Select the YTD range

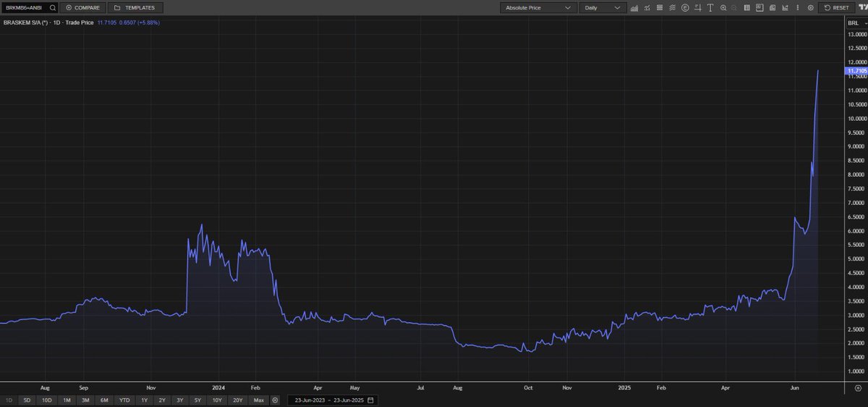(x=124, y=400)
